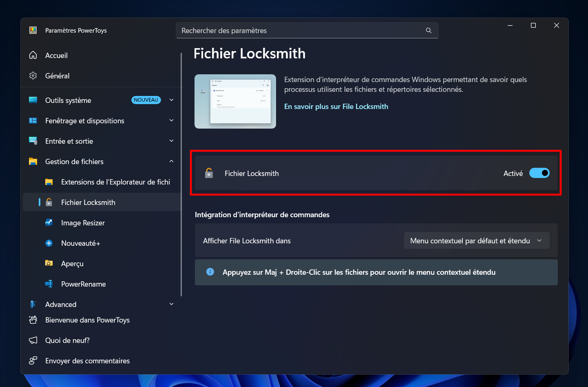This screenshot has width=588, height=387.
Task: Click the Afficher File Locksmith dans label
Action: click(247, 241)
